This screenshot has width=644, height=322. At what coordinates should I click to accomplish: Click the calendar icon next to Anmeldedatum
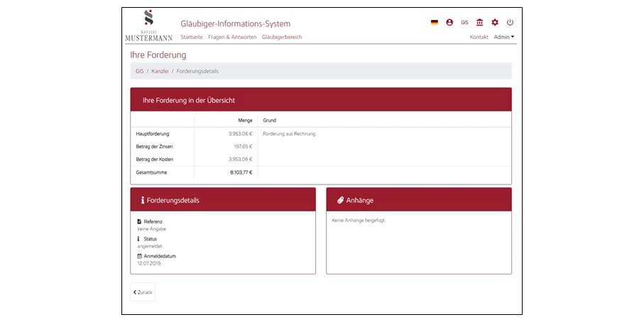[139, 256]
